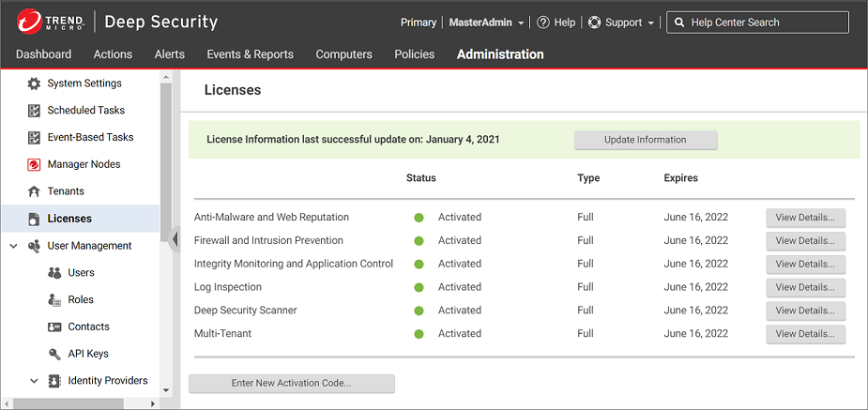This screenshot has width=868, height=410.
Task: View details for Log Inspection license
Action: [x=805, y=287]
